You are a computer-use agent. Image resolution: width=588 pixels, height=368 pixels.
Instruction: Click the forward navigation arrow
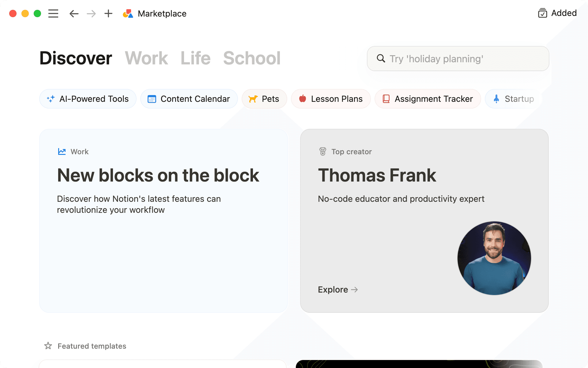[91, 13]
